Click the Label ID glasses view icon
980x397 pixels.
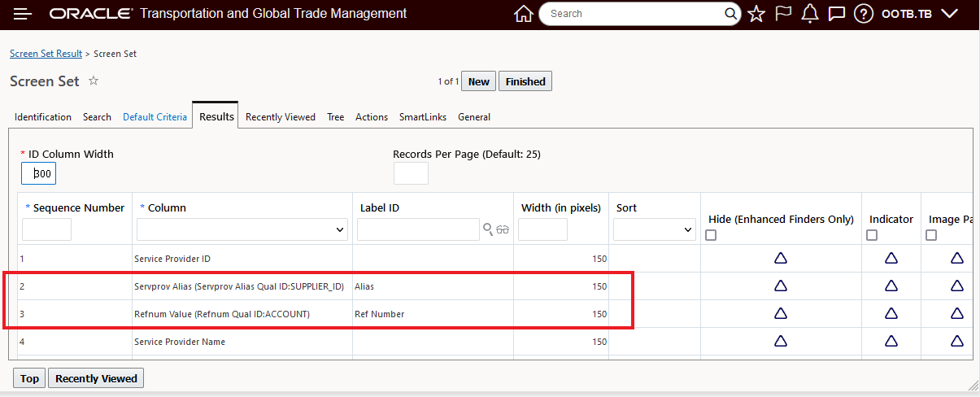click(503, 229)
